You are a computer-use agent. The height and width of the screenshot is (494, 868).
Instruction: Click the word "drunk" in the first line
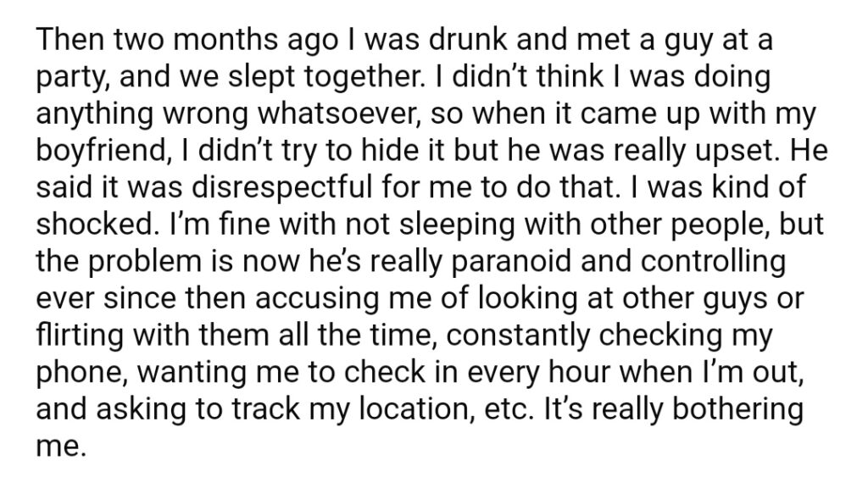(x=468, y=40)
